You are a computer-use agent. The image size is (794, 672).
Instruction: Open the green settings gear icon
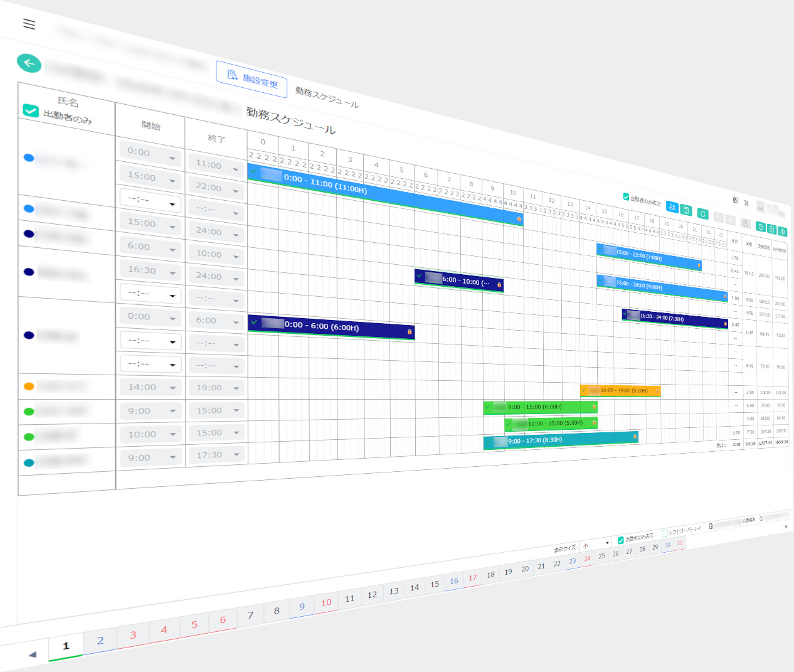pyautogui.click(x=783, y=232)
